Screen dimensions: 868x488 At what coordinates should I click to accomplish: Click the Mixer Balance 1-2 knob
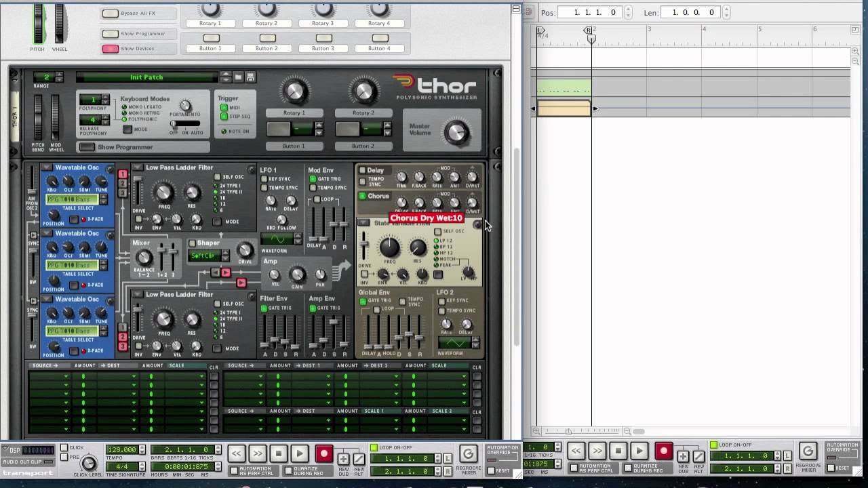144,258
